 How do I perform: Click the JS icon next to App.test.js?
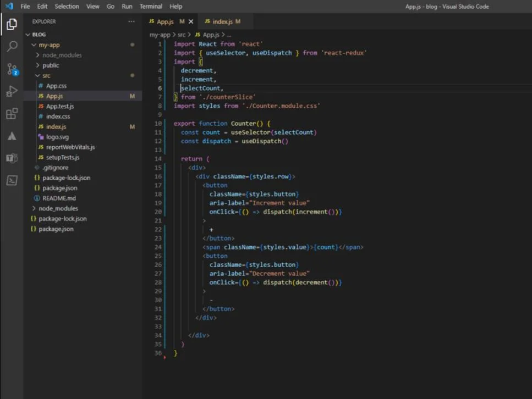pos(41,106)
